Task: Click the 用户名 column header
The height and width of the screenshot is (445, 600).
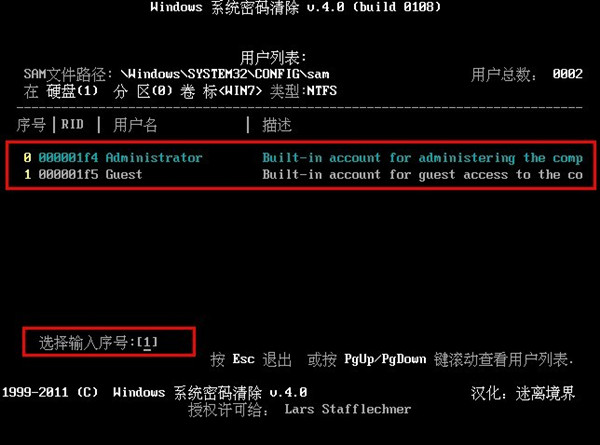Action: click(135, 125)
